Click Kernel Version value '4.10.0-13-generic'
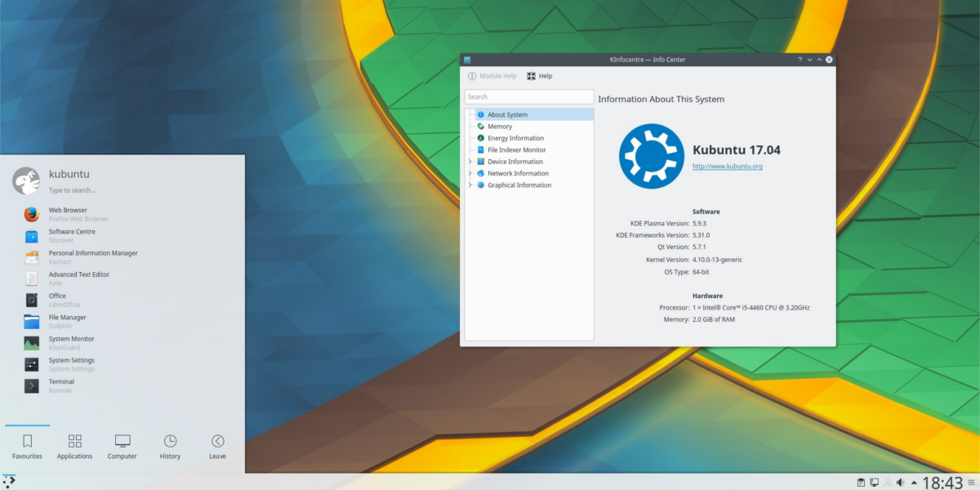The width and height of the screenshot is (980, 490). pos(718,260)
